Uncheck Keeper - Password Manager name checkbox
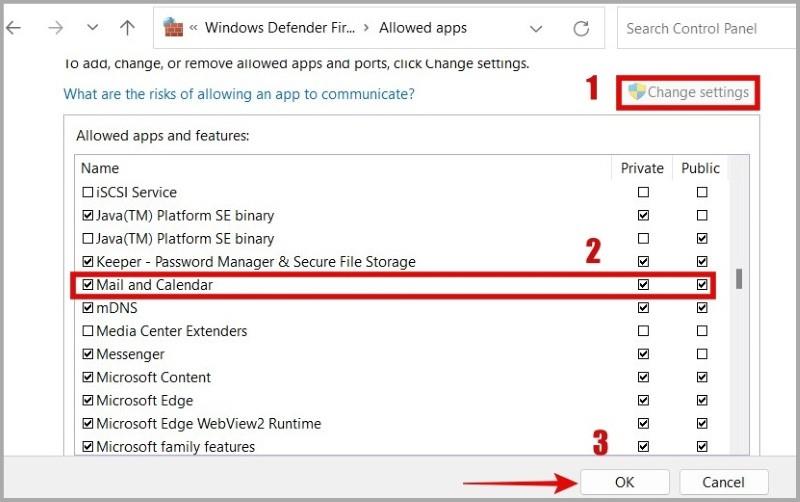The width and height of the screenshot is (800, 502). click(x=88, y=262)
